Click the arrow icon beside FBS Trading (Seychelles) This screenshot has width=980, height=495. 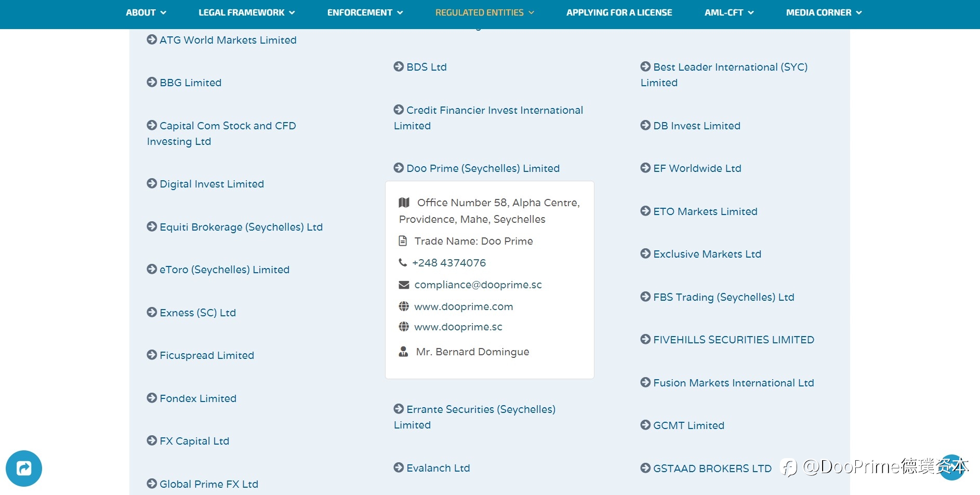coord(645,297)
